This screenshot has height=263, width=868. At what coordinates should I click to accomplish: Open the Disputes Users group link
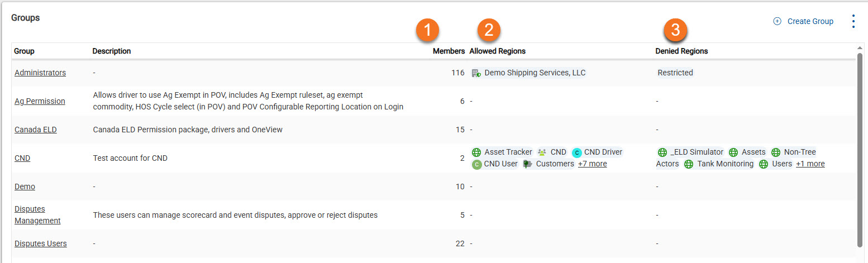(x=41, y=243)
